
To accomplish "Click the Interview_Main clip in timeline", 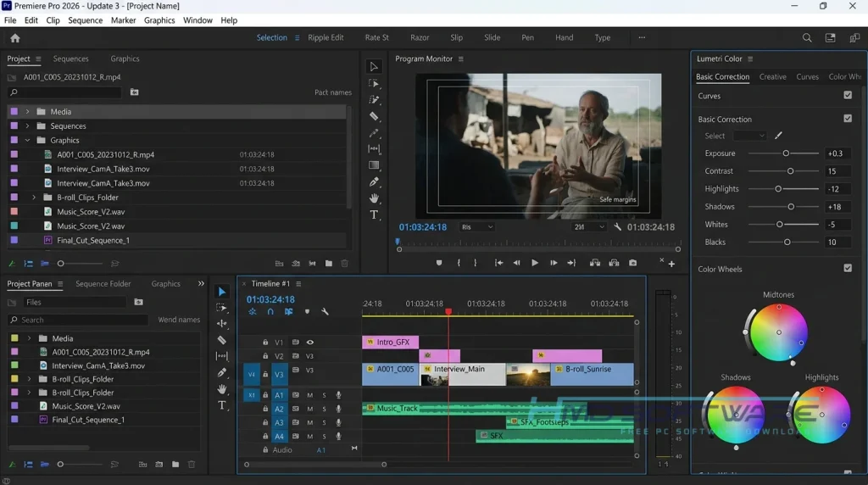I will coord(463,374).
